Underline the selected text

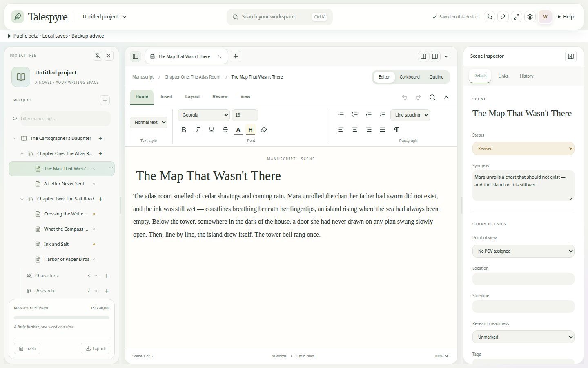tap(212, 130)
